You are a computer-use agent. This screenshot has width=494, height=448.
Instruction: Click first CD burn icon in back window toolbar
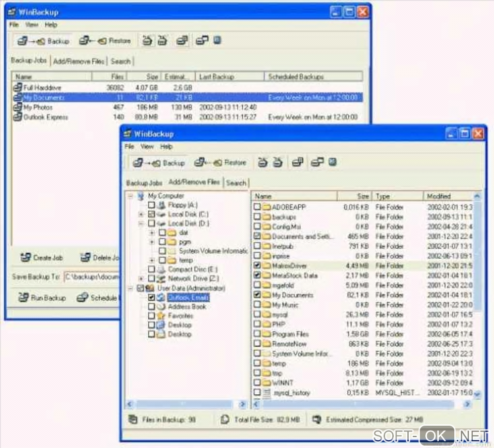click(147, 40)
